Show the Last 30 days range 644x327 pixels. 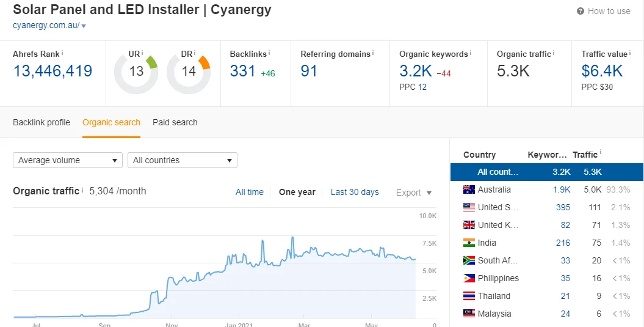tap(355, 192)
